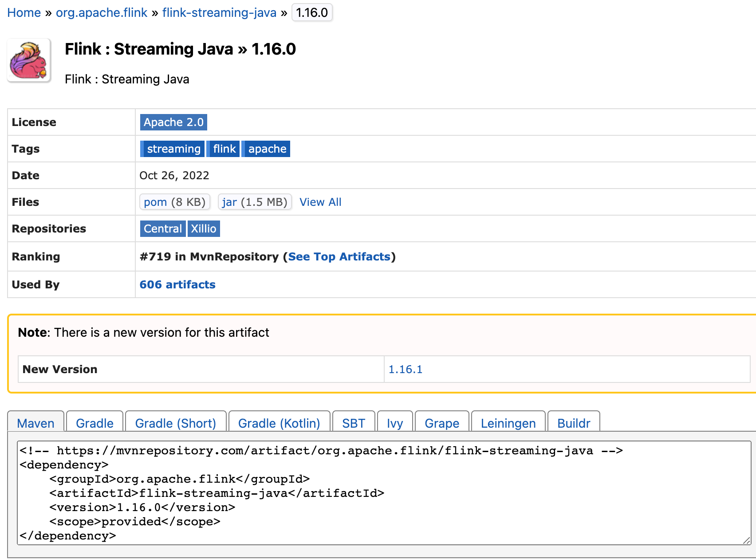Click the Oct 26, 2022 date value

coord(174,175)
